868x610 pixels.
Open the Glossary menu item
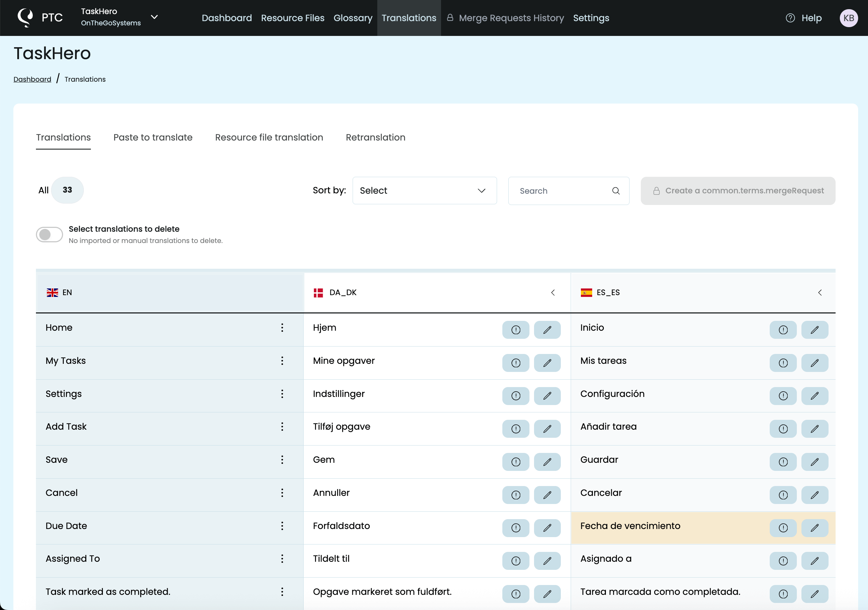pos(352,18)
